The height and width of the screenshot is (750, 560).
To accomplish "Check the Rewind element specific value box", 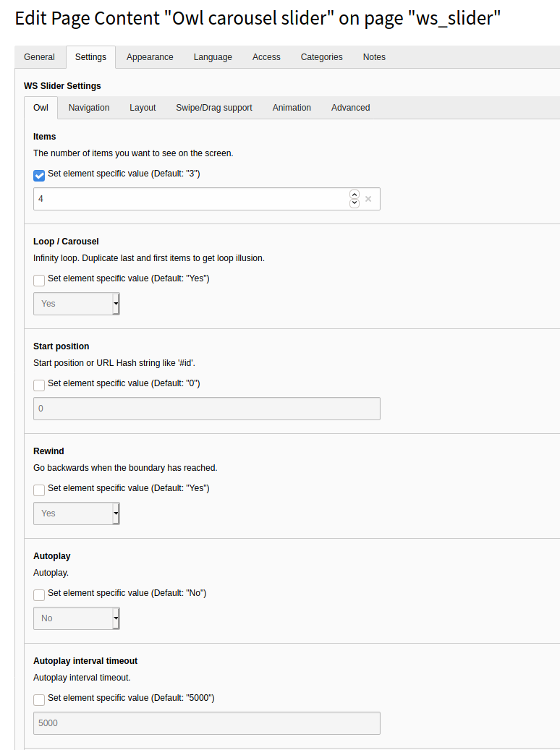I will pos(39,490).
